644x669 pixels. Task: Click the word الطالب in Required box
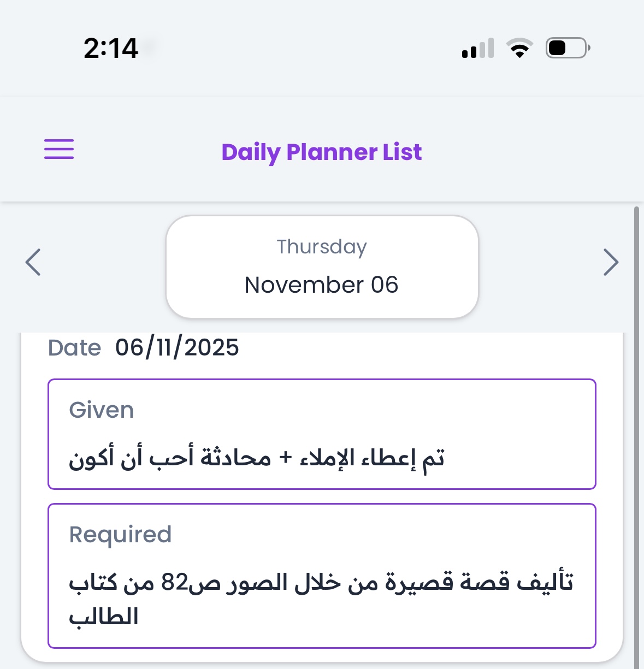point(104,618)
